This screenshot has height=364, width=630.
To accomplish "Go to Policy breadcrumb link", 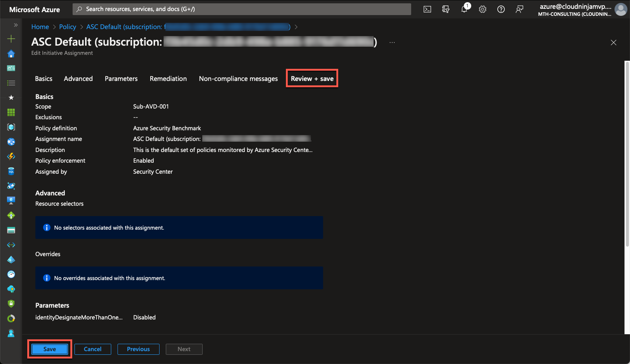I will click(67, 27).
